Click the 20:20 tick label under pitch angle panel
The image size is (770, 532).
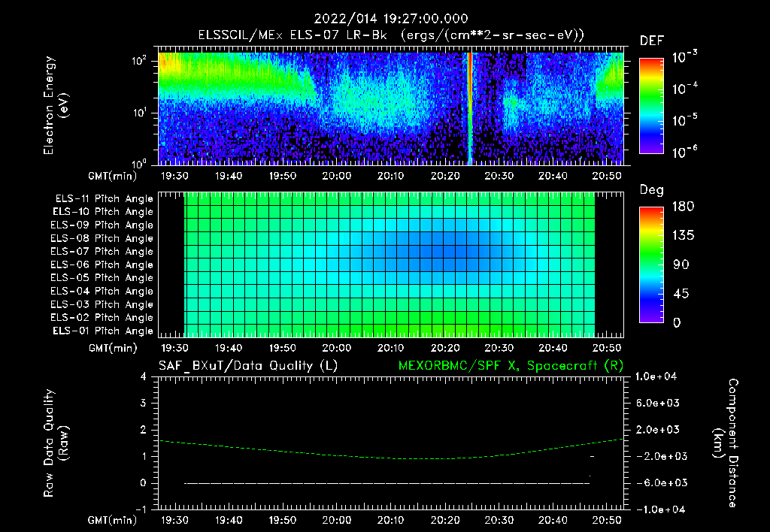tap(445, 348)
